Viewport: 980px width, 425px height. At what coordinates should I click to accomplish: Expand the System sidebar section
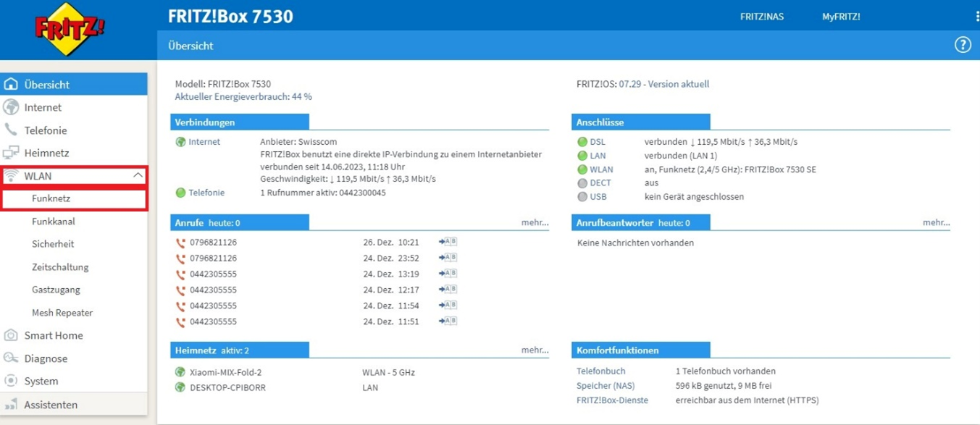click(41, 381)
